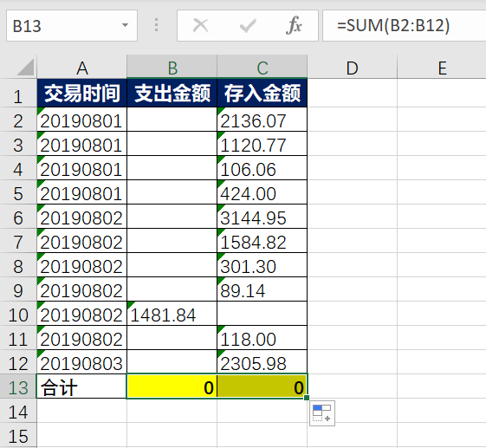Select cell C6 with 3144.95
Screen dimensions: 486x448
(x=262, y=217)
